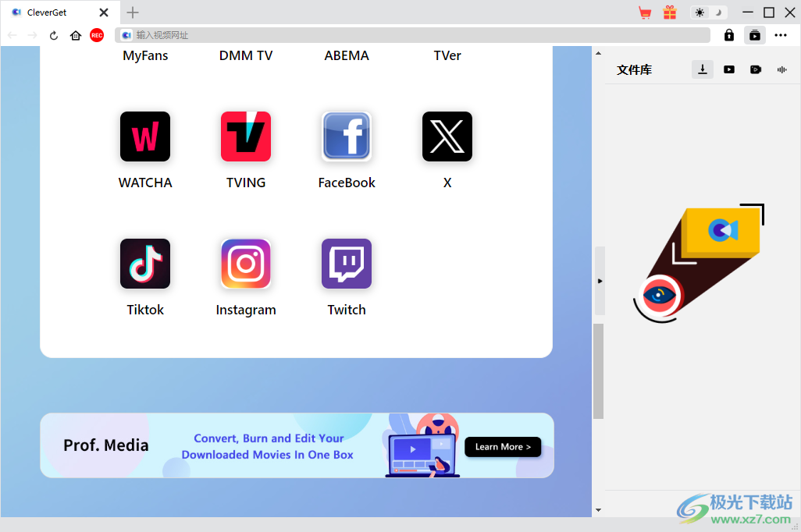
Task: Collapse the side panel with arrow handle
Action: click(x=600, y=280)
